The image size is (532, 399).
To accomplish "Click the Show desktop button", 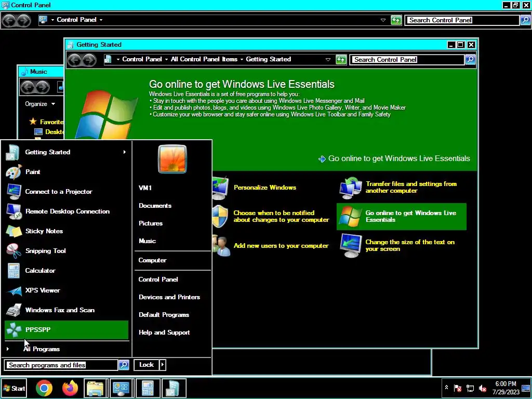I will pos(526,388).
